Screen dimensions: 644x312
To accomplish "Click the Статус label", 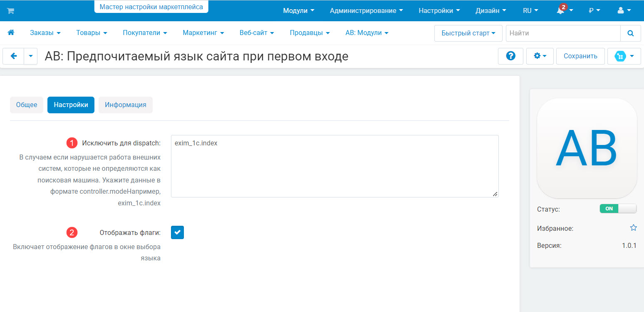I will pos(548,209).
